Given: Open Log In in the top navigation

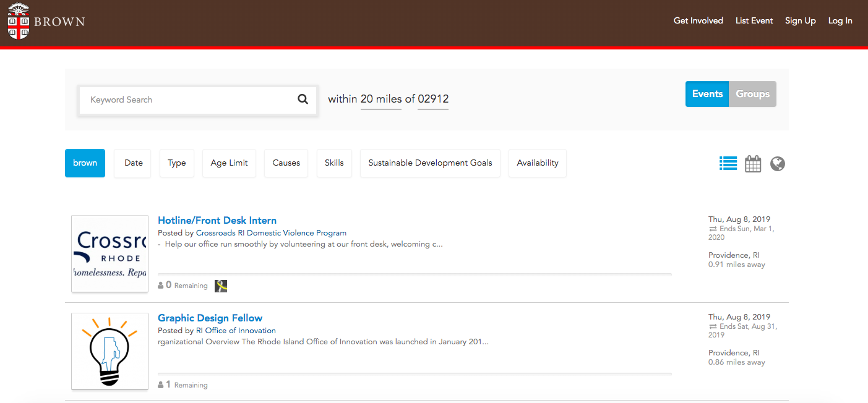Looking at the screenshot, I should [840, 21].
